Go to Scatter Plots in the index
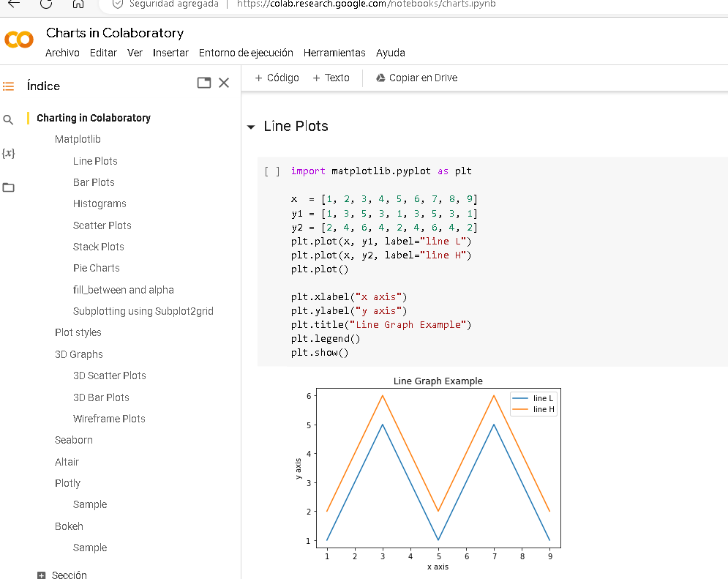 102,225
